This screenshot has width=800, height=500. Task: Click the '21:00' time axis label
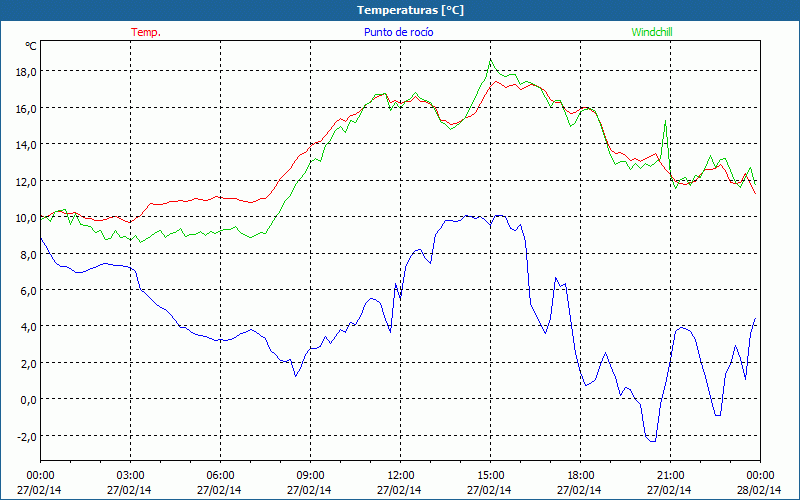[670, 476]
